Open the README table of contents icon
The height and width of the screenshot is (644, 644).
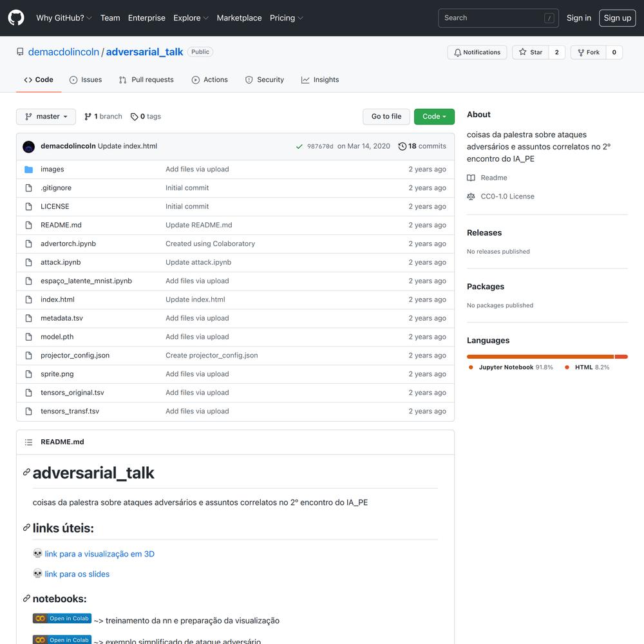click(28, 442)
